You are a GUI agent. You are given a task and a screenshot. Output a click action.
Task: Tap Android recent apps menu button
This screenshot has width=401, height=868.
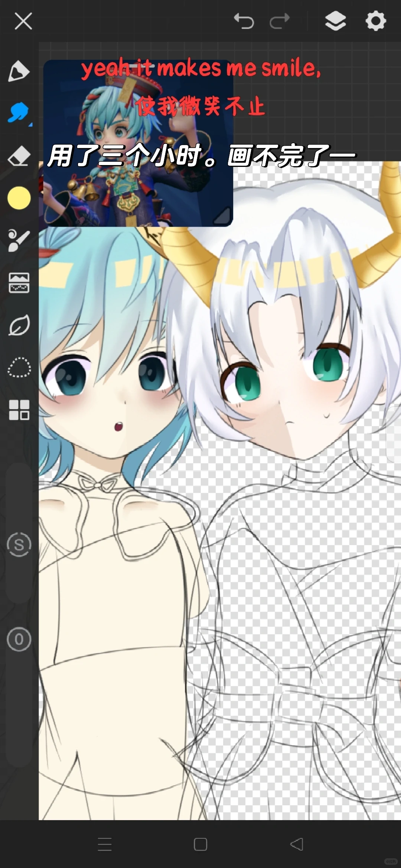(x=105, y=844)
